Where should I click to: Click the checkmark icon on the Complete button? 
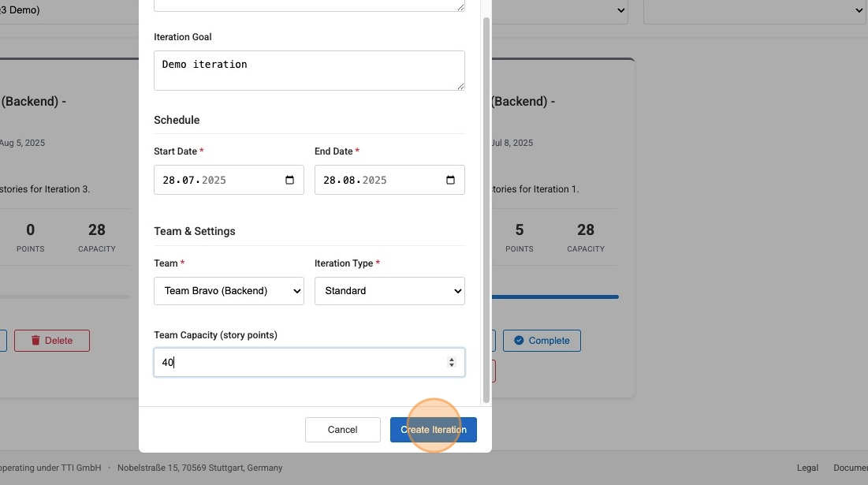point(519,340)
